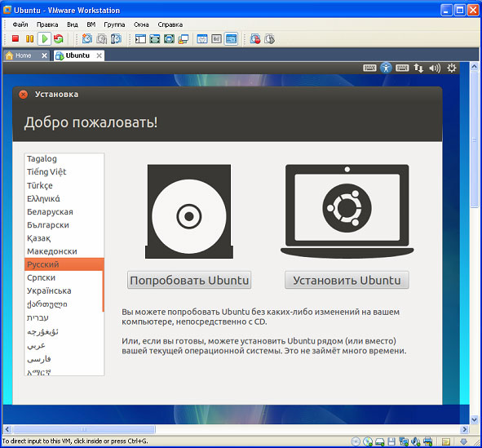Click the green Power On play icon
The height and width of the screenshot is (448, 482).
45,38
